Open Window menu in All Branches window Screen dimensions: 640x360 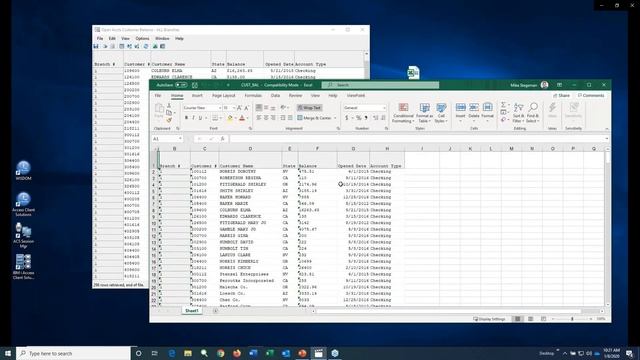tap(162, 38)
